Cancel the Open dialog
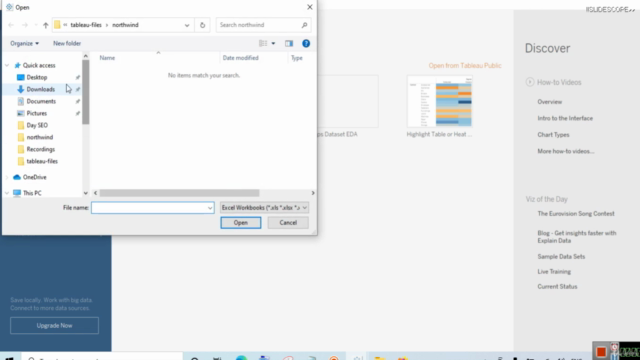The height and width of the screenshot is (360, 640). tap(288, 222)
